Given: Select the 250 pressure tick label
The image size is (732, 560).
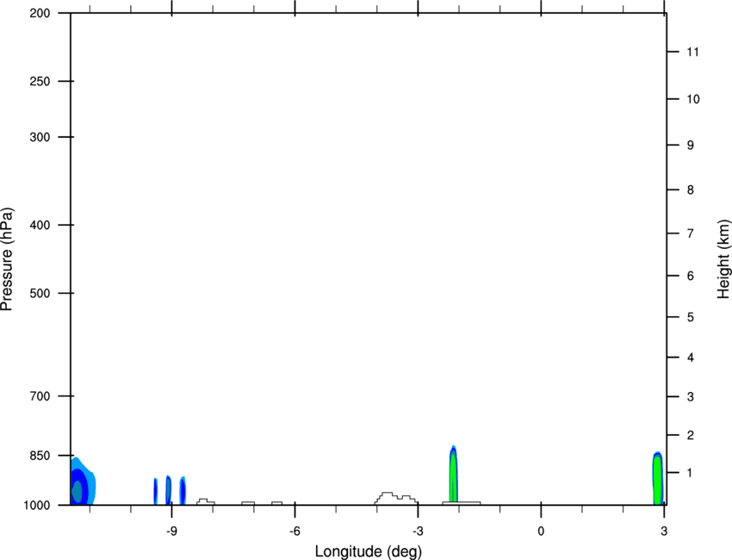Looking at the screenshot, I should [40, 81].
